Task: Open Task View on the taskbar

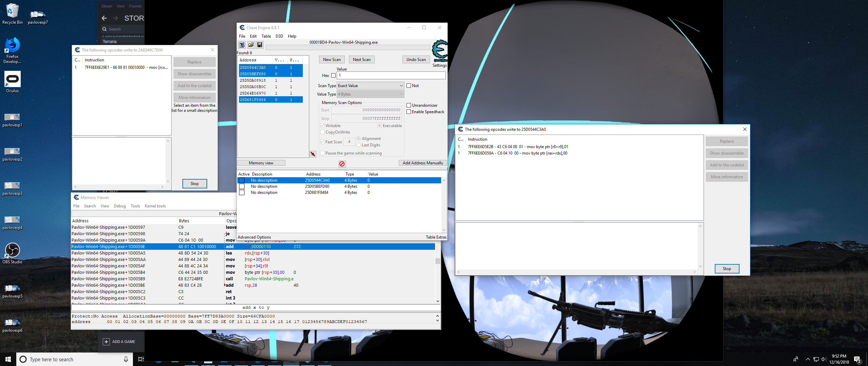Action: [x=141, y=359]
